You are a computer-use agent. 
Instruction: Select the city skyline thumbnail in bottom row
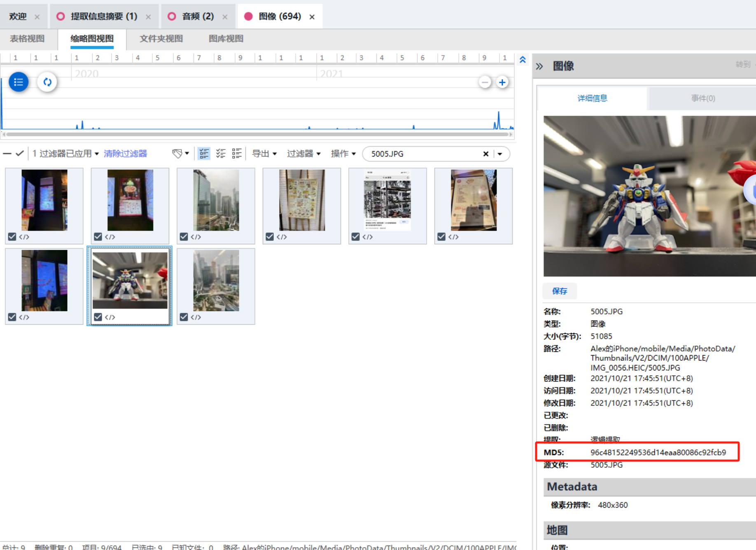216,281
